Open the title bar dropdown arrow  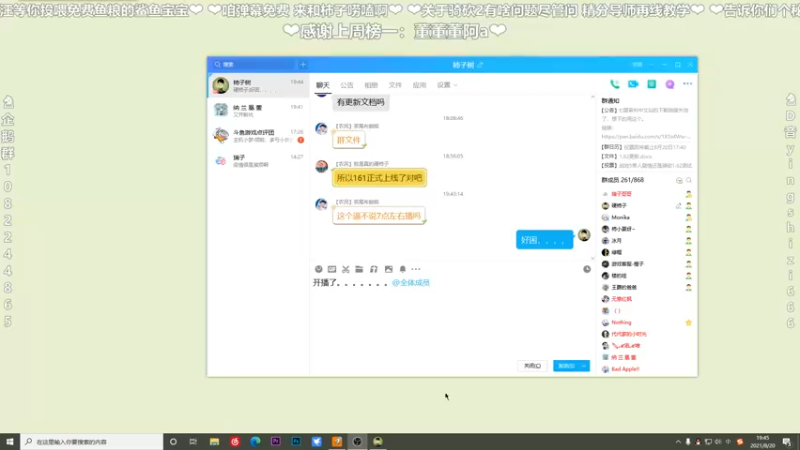coord(652,65)
